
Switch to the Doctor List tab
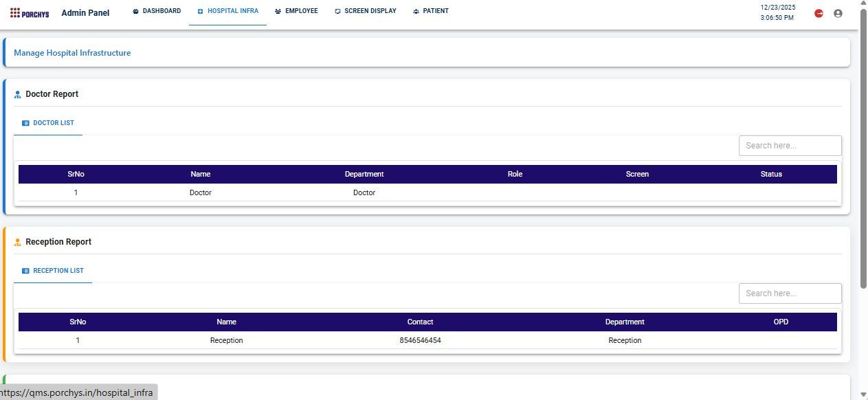pyautogui.click(x=53, y=123)
